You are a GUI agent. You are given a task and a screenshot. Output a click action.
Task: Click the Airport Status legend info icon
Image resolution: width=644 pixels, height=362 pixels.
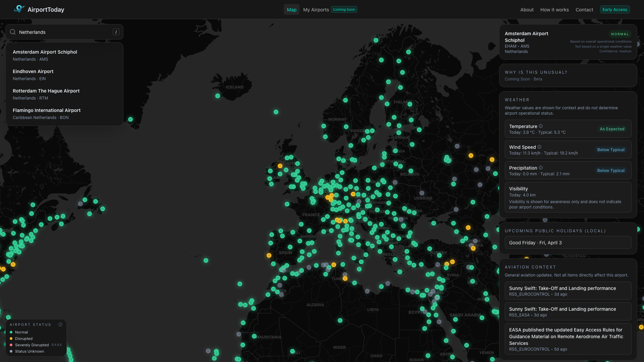(x=60, y=324)
